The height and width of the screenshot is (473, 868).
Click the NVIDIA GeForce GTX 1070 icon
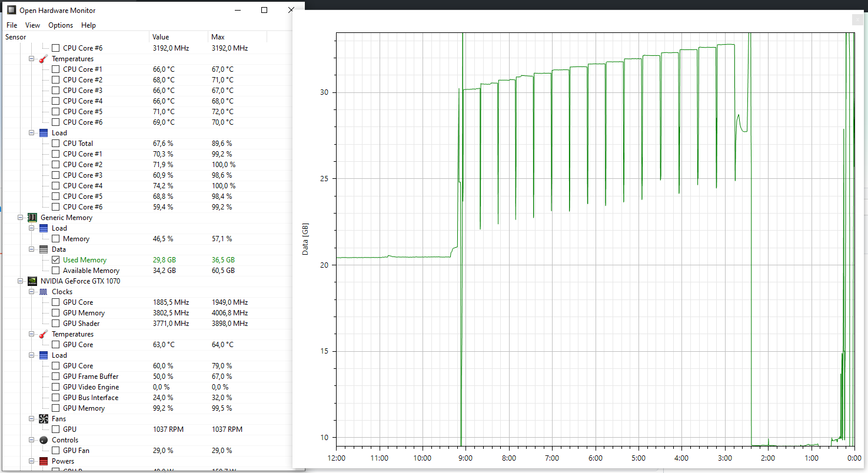coord(32,281)
